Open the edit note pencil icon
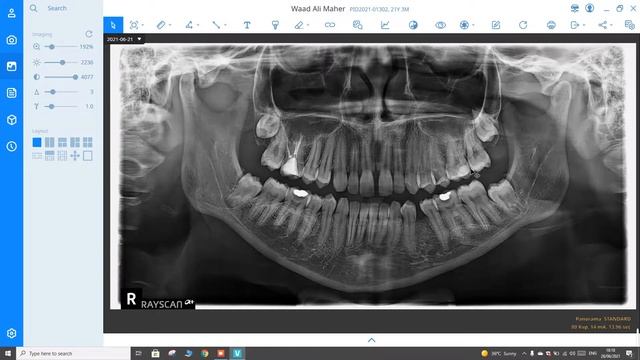The image size is (640, 360). pos(496,25)
